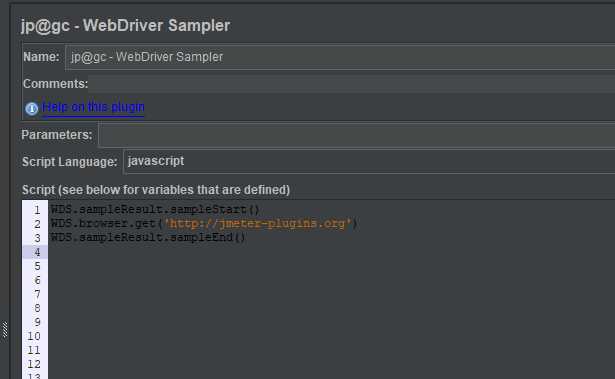Click the Comments text field
The image size is (615, 379).
351,84
